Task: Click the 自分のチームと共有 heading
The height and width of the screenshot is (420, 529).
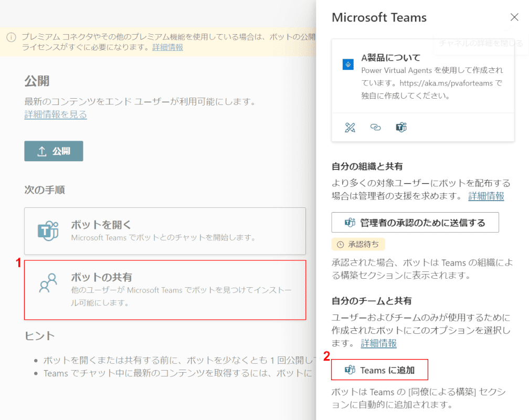Action: point(372,301)
